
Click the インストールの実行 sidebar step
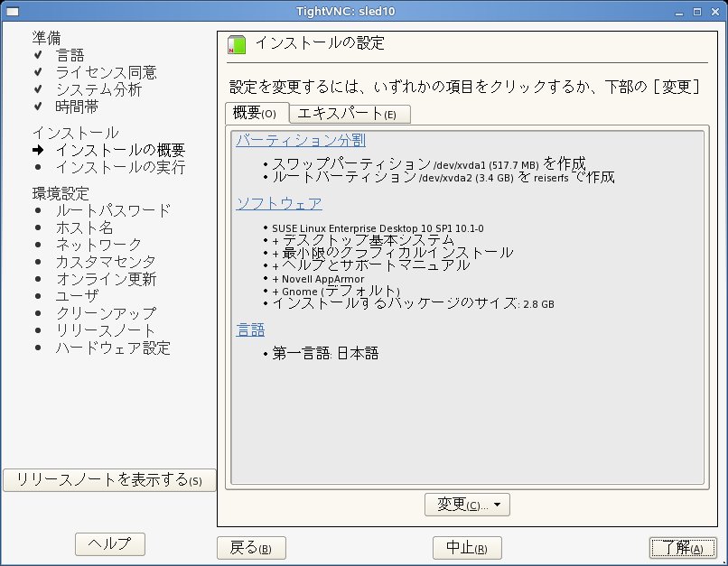121,167
